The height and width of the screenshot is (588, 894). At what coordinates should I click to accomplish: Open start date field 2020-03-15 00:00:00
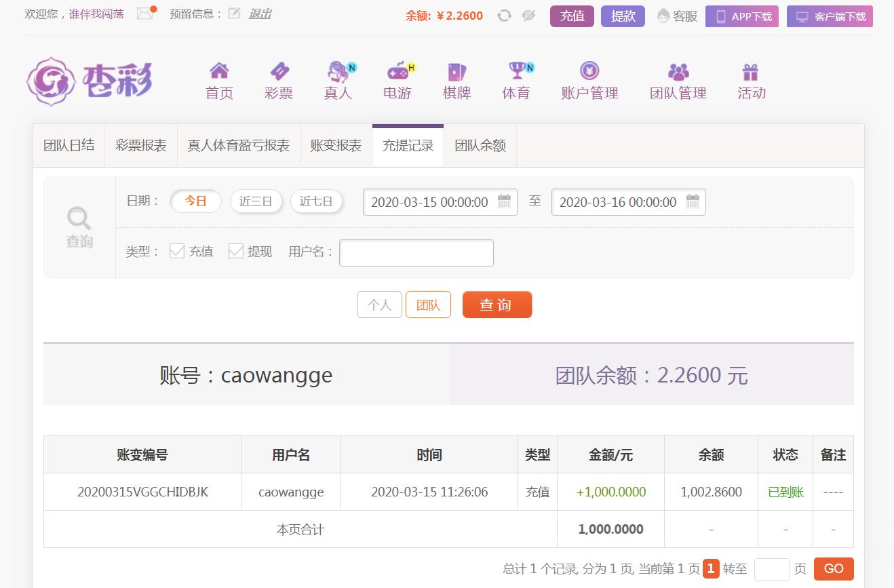pos(440,202)
